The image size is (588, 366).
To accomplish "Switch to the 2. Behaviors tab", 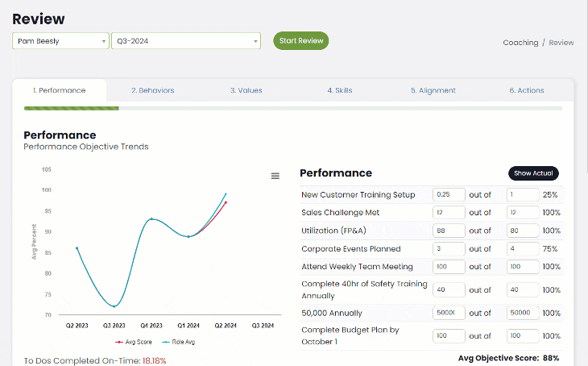I will [x=152, y=90].
